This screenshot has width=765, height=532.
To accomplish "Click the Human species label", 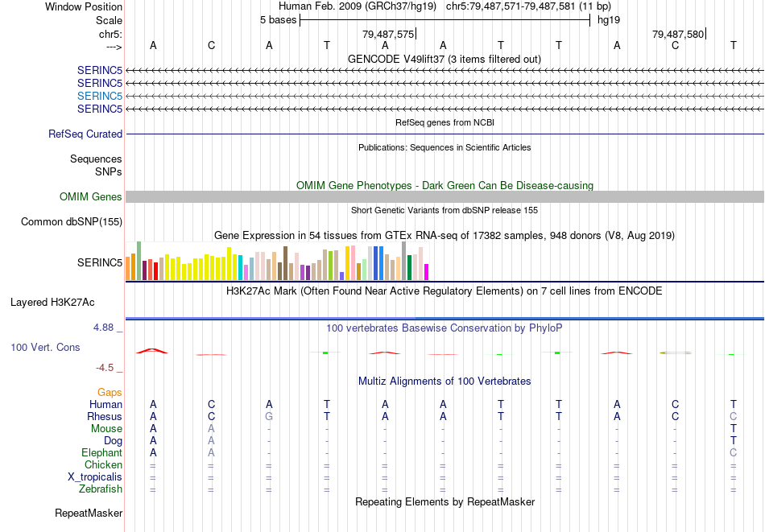I will pos(105,405).
